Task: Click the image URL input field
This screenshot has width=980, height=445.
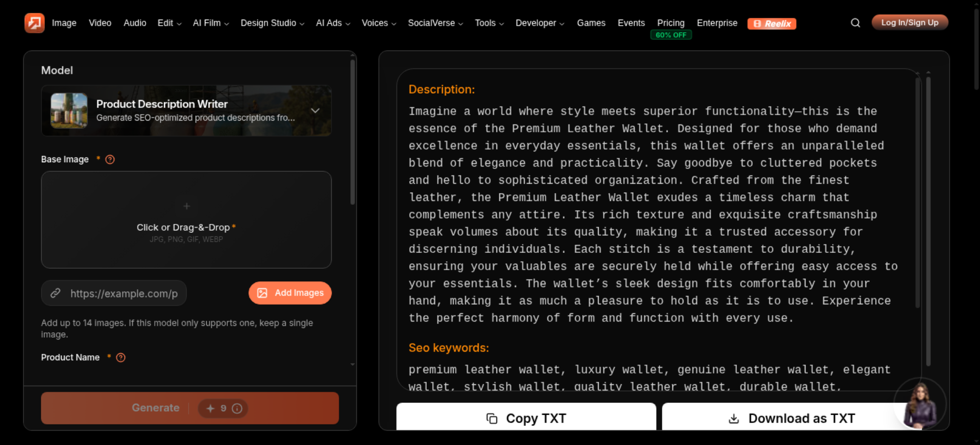Action: pos(114,293)
